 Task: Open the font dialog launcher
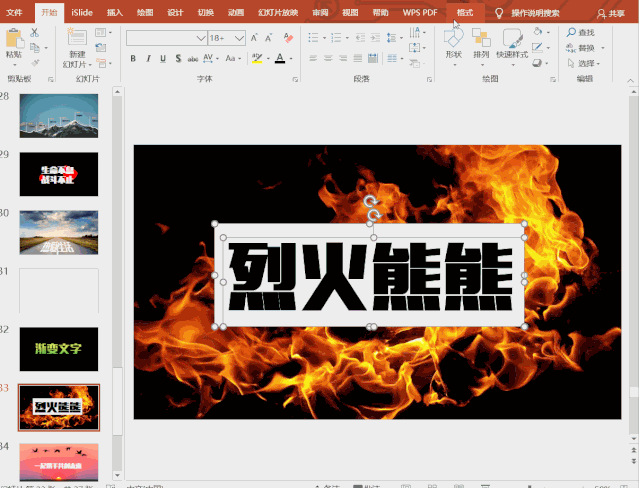click(x=295, y=79)
